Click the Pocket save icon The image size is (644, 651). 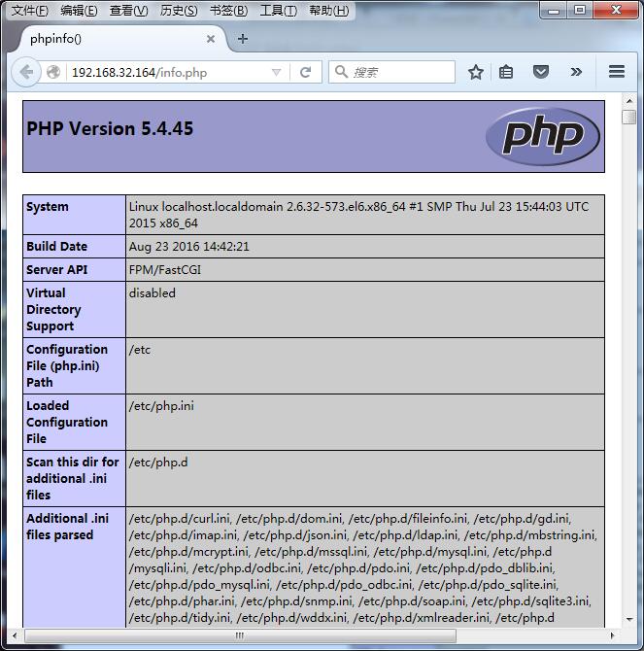click(541, 72)
